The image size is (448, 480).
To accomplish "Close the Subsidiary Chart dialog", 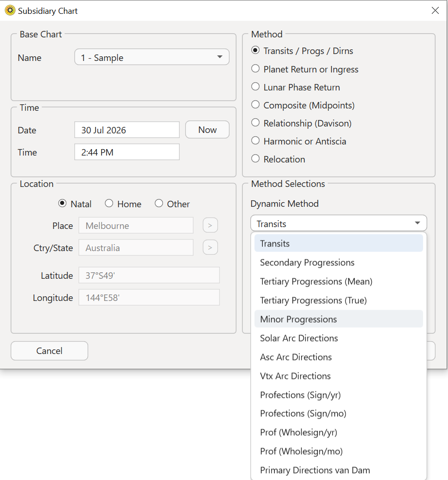I will [x=435, y=11].
